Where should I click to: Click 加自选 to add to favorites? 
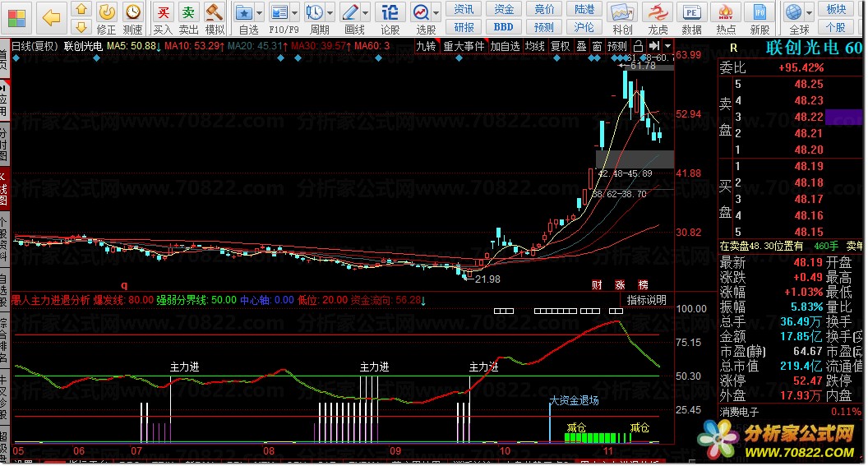coord(505,46)
